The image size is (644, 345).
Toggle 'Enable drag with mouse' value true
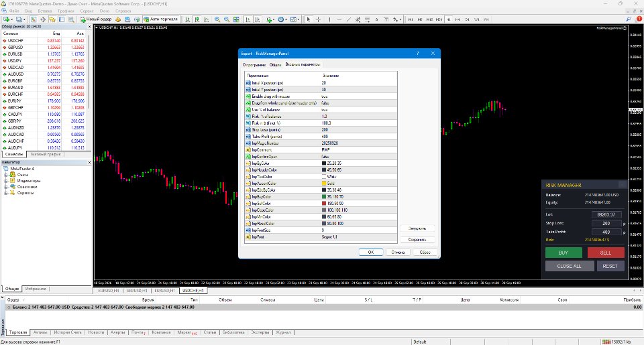point(325,96)
